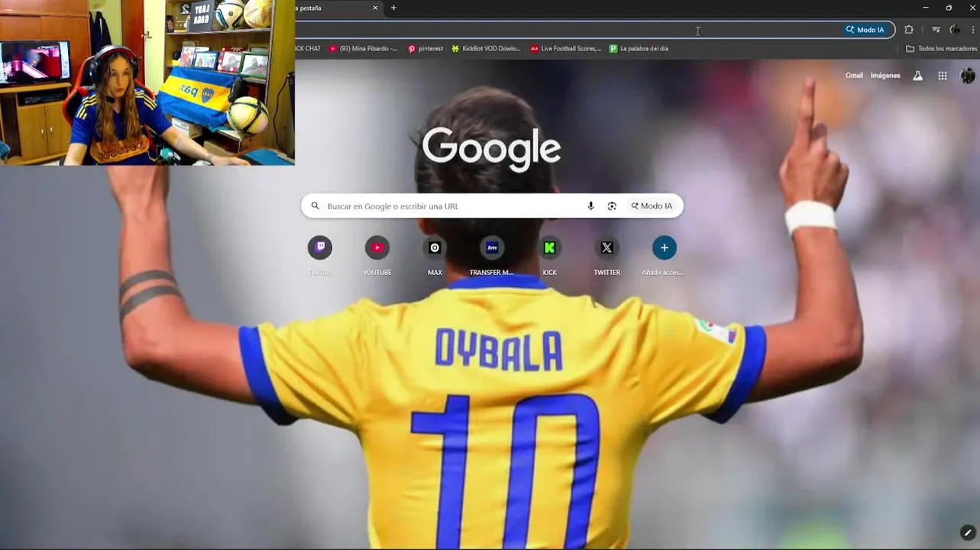Search by image with Google Lens icon
980x550 pixels.
coord(612,206)
